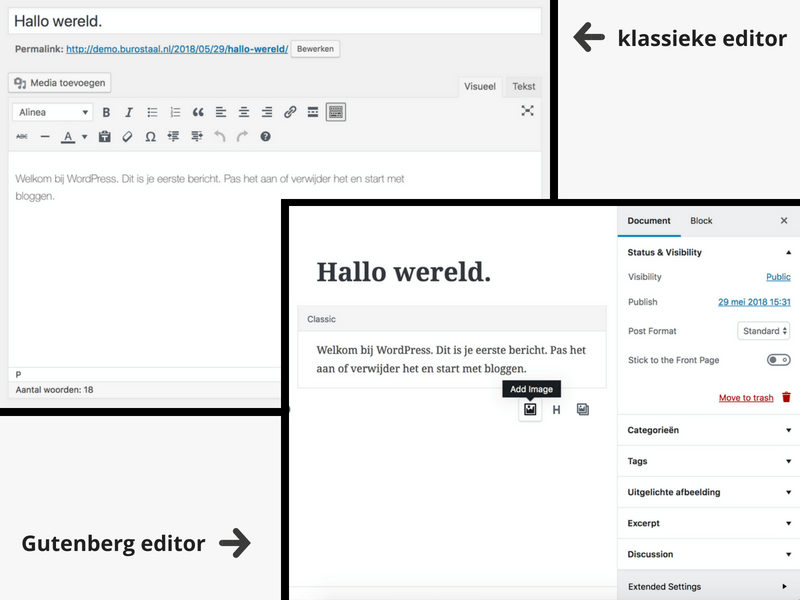
Task: Collapse the Status & Visibility panel
Action: (x=709, y=252)
